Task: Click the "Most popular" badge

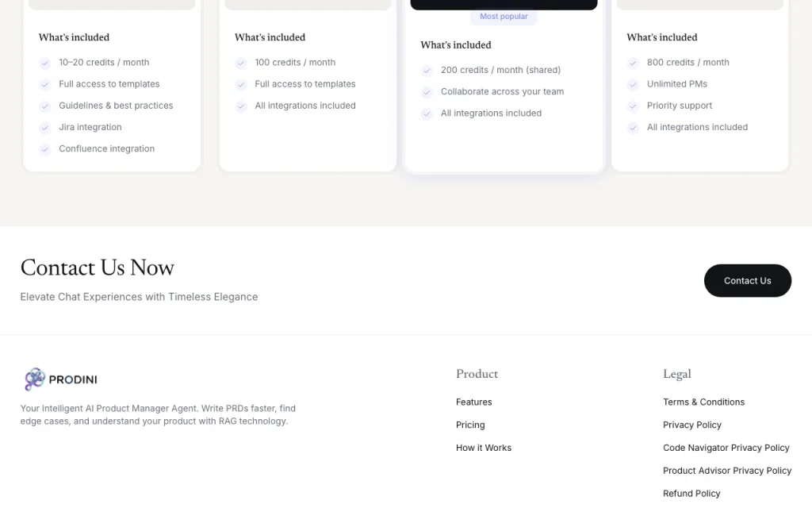Action: pyautogui.click(x=504, y=17)
